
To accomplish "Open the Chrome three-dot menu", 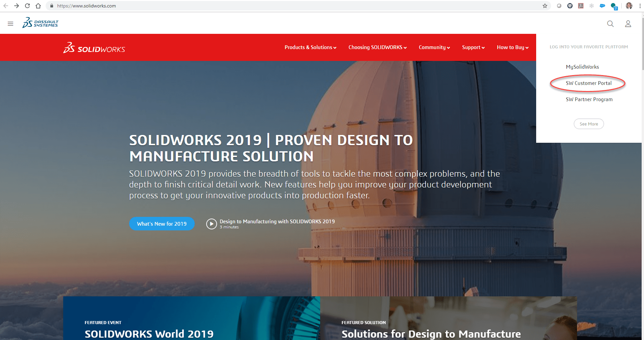I will [x=640, y=6].
